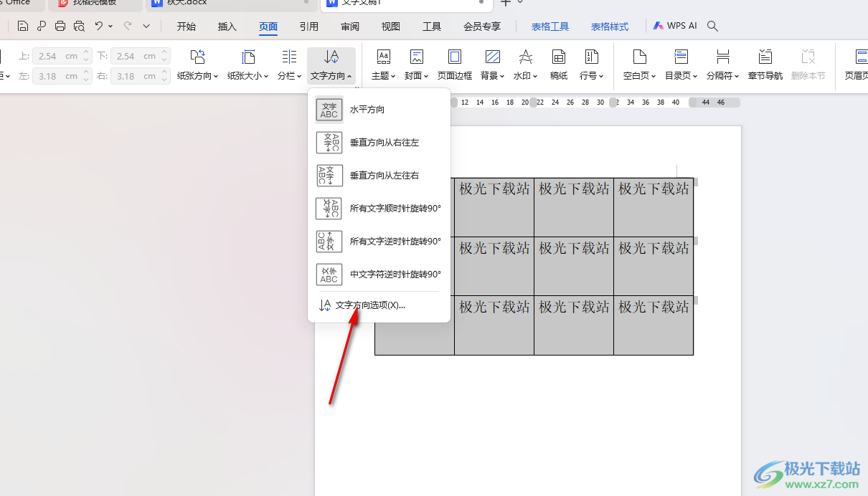Viewport: 868px width, 496px height.
Task: Insert a 空白页 blank page
Action: coord(639,65)
